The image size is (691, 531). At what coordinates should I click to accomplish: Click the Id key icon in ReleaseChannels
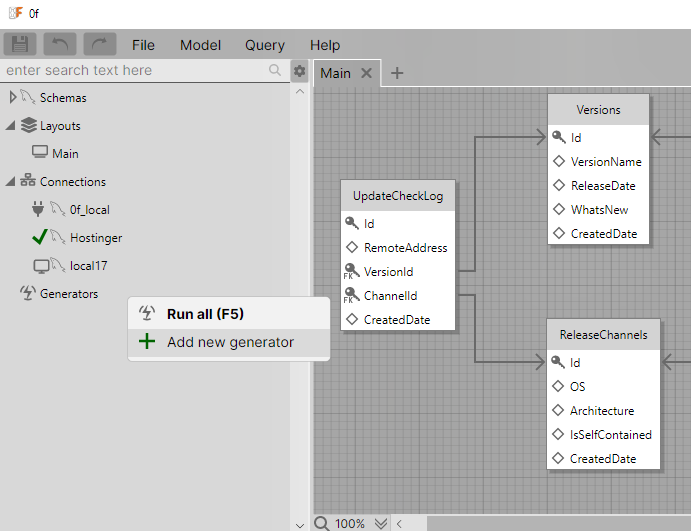point(558,362)
